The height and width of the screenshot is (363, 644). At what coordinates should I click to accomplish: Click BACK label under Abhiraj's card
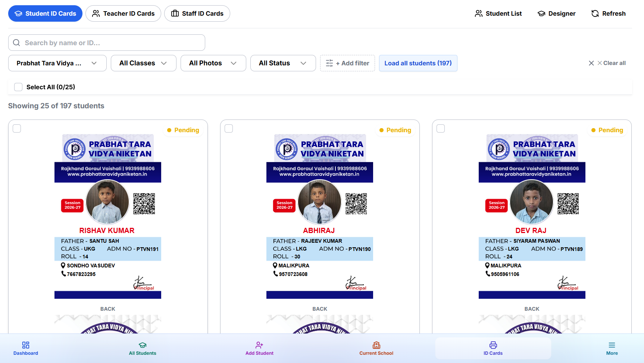[x=320, y=309]
